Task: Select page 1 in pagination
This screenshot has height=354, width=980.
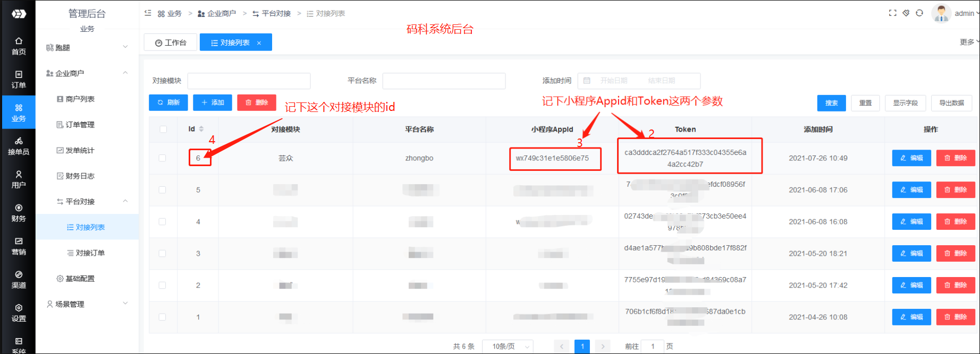Action: point(582,347)
